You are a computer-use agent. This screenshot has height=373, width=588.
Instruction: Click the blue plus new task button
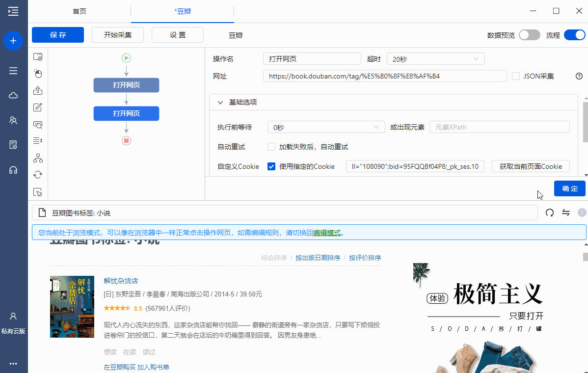click(13, 40)
